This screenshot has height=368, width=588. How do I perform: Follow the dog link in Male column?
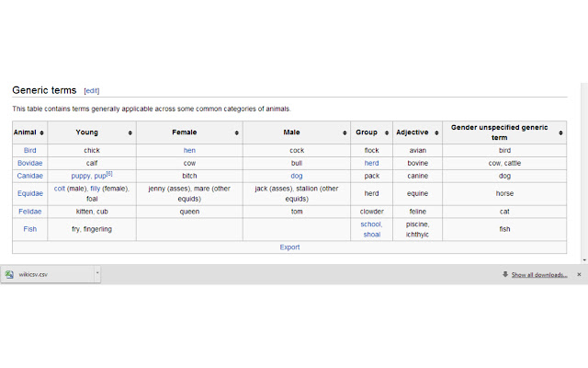296,176
